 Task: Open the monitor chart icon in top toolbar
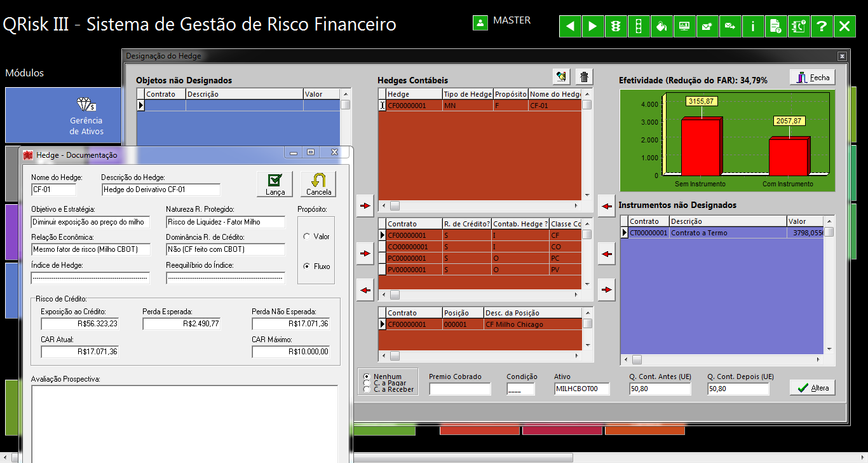(684, 26)
